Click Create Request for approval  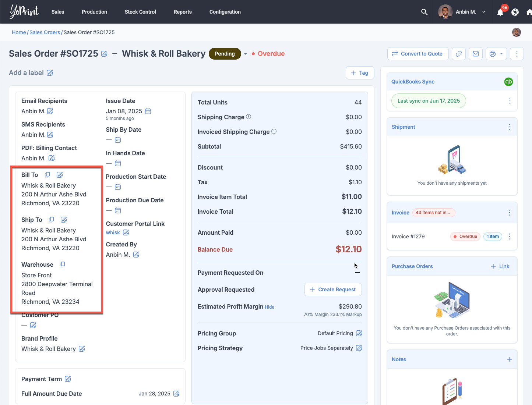tap(333, 289)
